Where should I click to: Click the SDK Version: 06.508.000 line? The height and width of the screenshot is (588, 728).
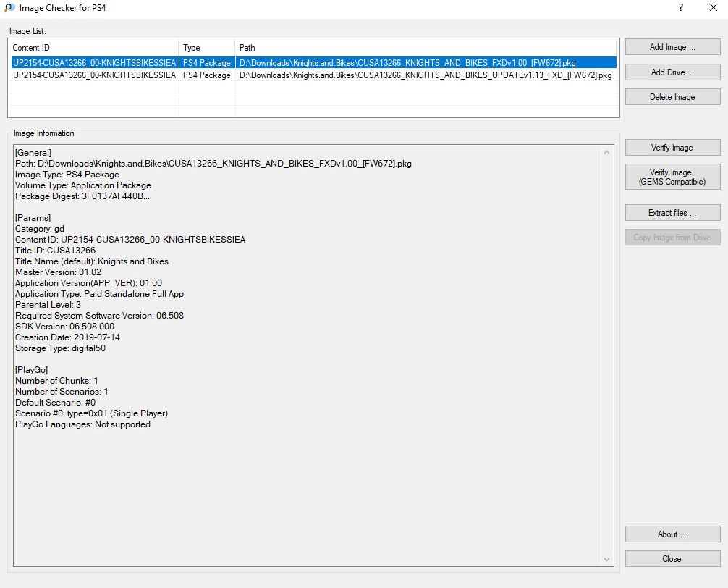point(64,327)
